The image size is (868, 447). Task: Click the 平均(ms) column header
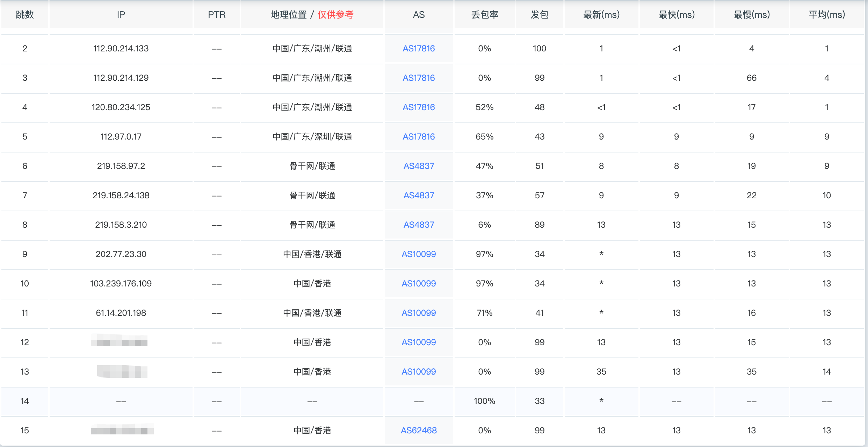tap(826, 15)
